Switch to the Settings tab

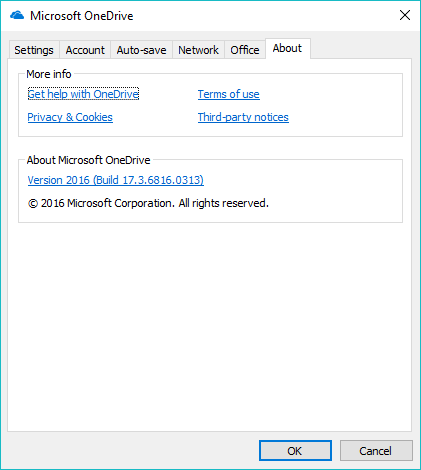34,50
